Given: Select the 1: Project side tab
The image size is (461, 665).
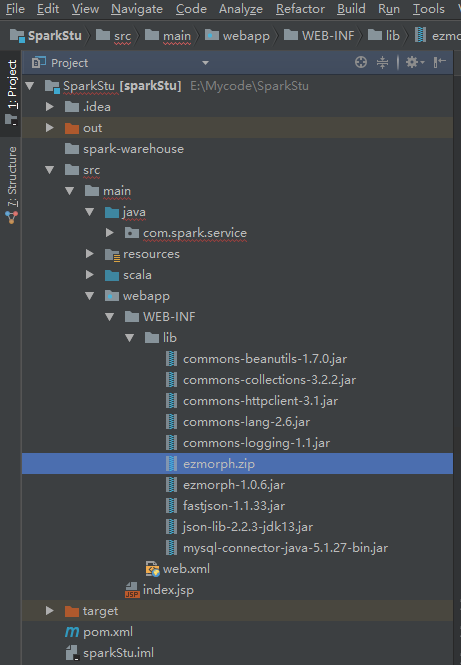Looking at the screenshot, I should pos(11,93).
